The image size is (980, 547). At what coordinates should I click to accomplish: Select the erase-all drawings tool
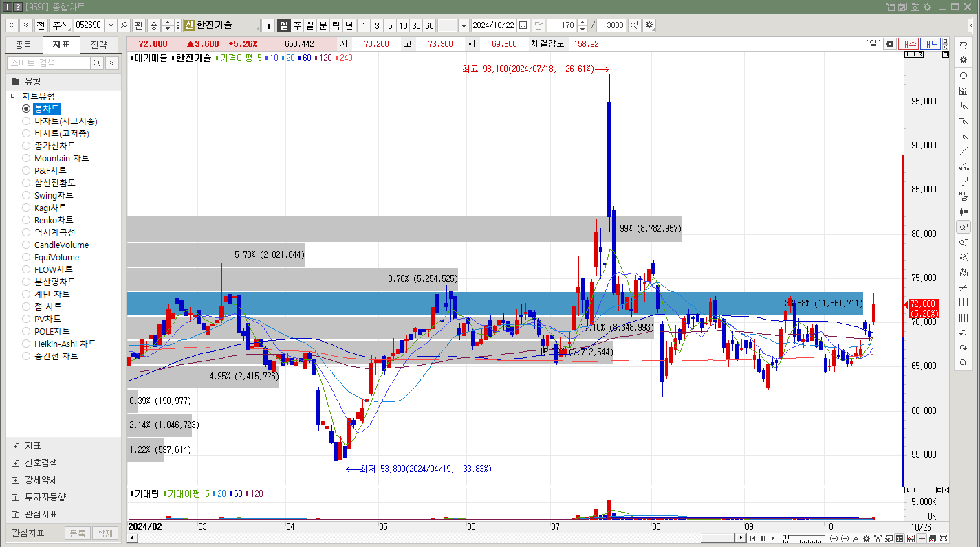pos(963,197)
